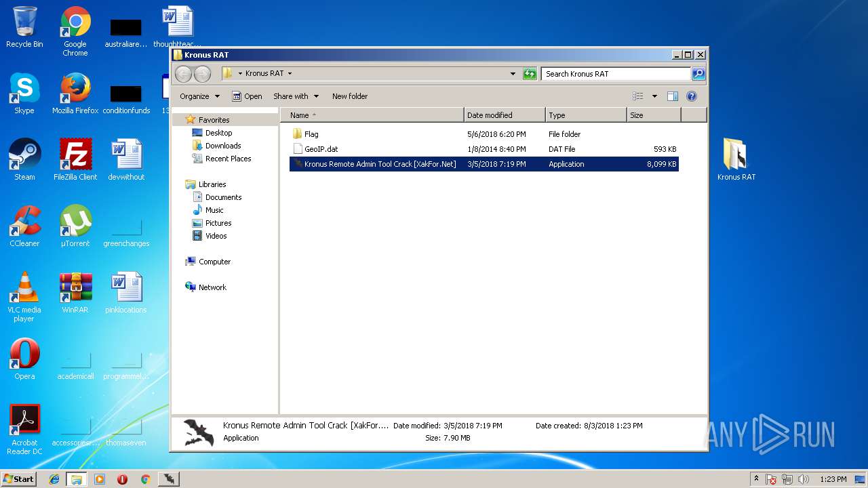
Task: Open Recent Places in sidebar
Action: [x=228, y=159]
